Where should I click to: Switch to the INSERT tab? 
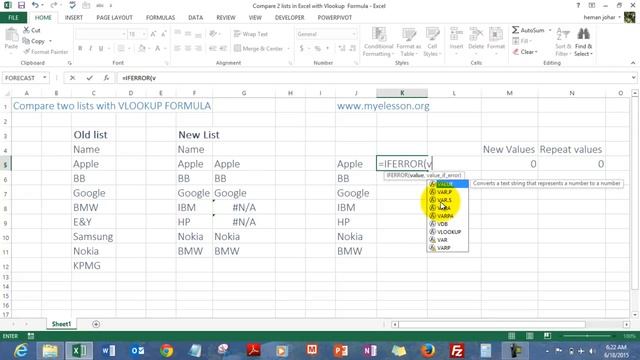point(74,18)
